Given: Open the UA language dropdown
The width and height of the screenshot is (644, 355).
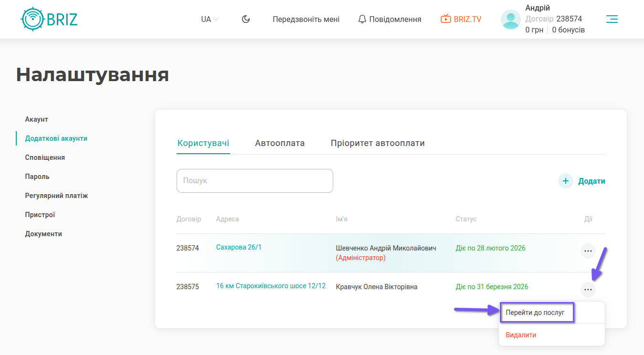Looking at the screenshot, I should pyautogui.click(x=210, y=19).
